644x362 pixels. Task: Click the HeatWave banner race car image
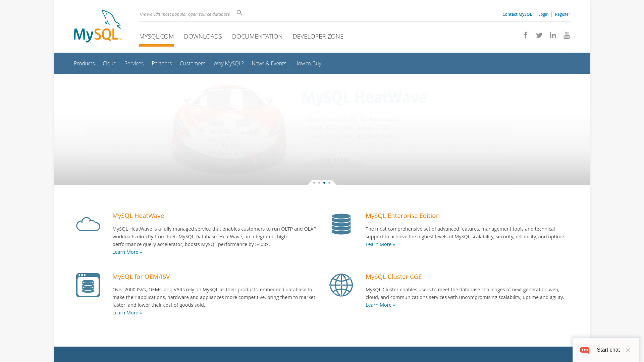click(229, 129)
